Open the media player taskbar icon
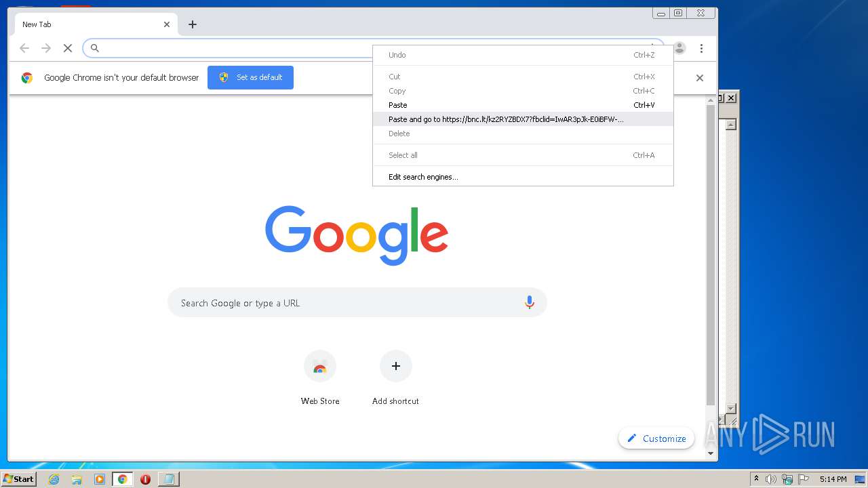This screenshot has width=868, height=488. point(100,479)
